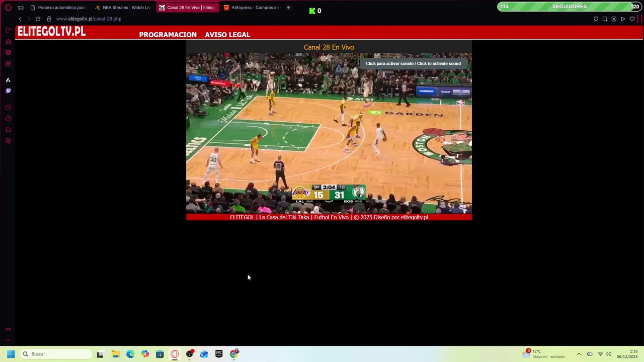Open sidebar three-dots more options
644x362 pixels.
click(x=8, y=340)
